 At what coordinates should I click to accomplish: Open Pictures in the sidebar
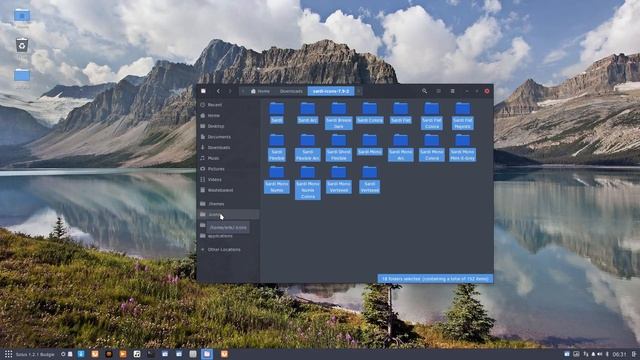point(228,169)
